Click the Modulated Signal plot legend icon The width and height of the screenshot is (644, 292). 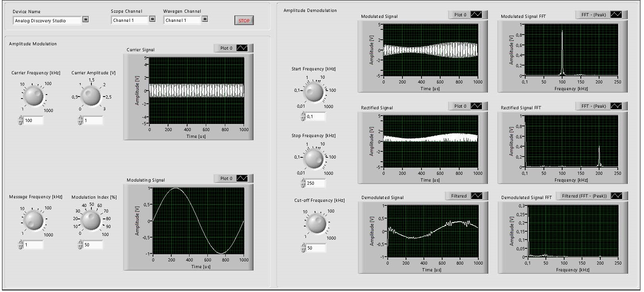click(476, 15)
